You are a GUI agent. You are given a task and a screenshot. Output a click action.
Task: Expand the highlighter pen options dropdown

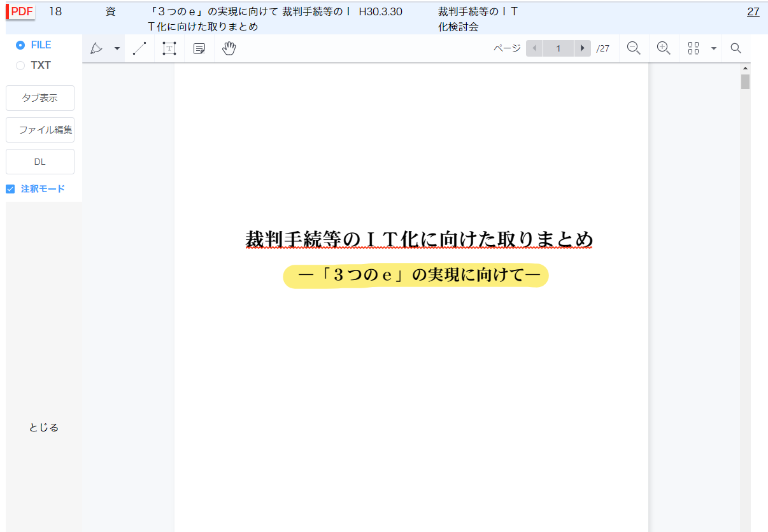117,48
